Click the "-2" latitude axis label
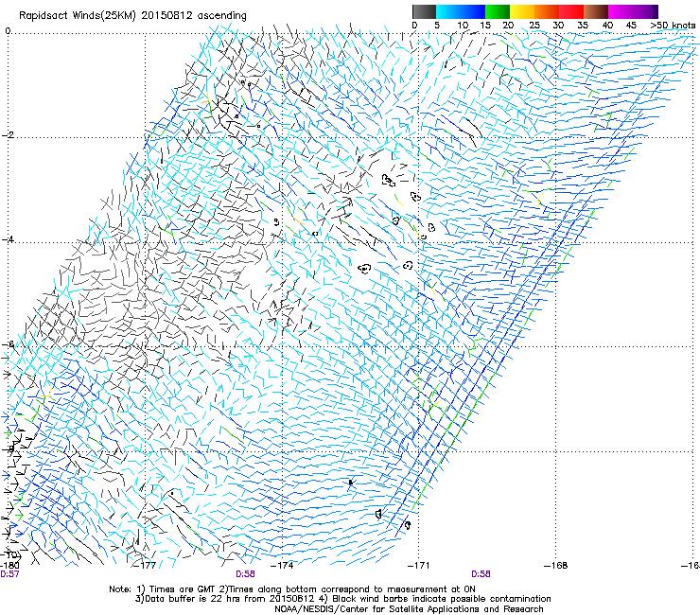This screenshot has width=700, height=615. (x=9, y=135)
